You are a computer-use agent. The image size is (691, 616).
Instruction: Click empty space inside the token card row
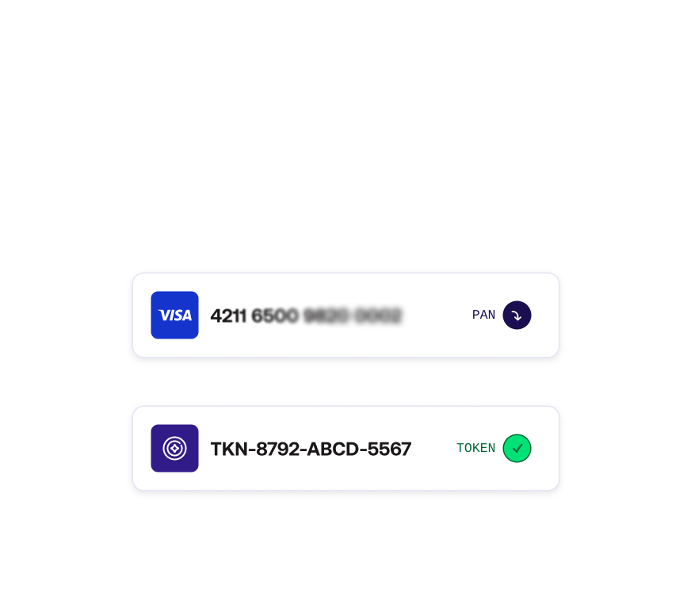(434, 472)
